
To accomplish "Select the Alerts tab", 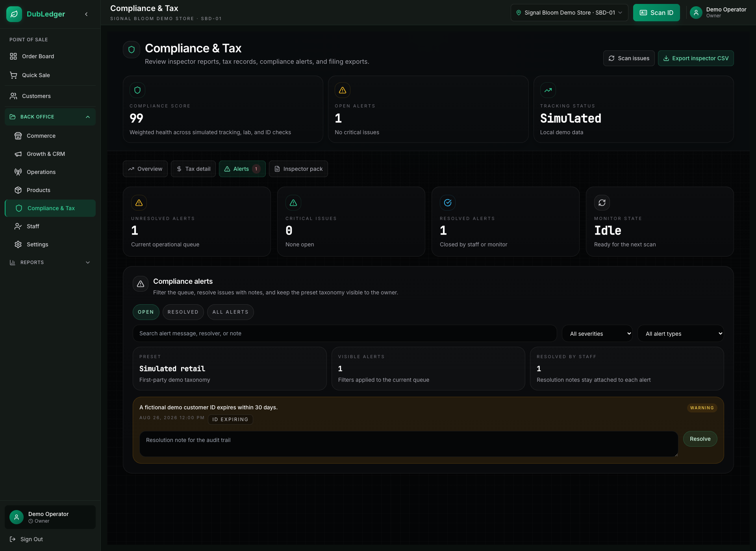I will click(x=242, y=169).
